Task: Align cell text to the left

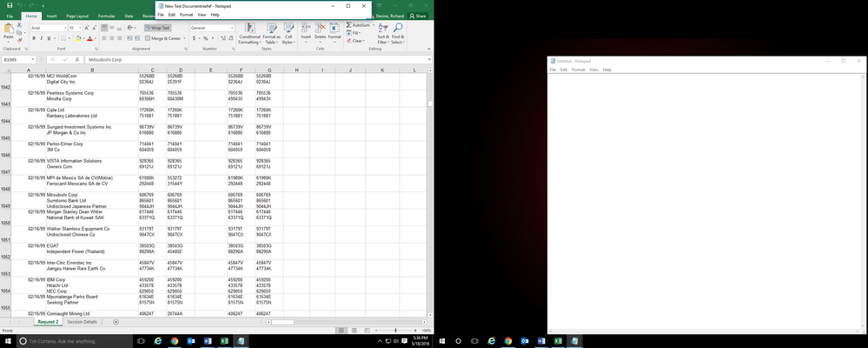Action: pyautogui.click(x=104, y=38)
